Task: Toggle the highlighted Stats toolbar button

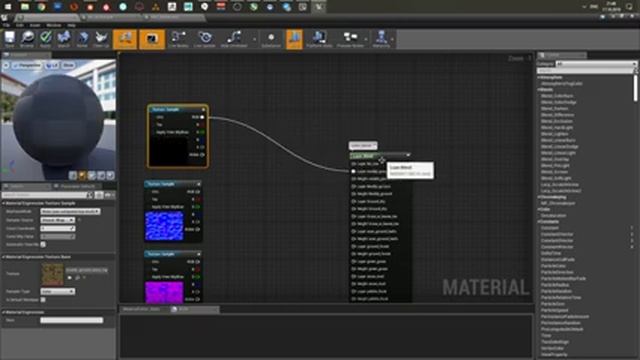Action: (x=294, y=39)
